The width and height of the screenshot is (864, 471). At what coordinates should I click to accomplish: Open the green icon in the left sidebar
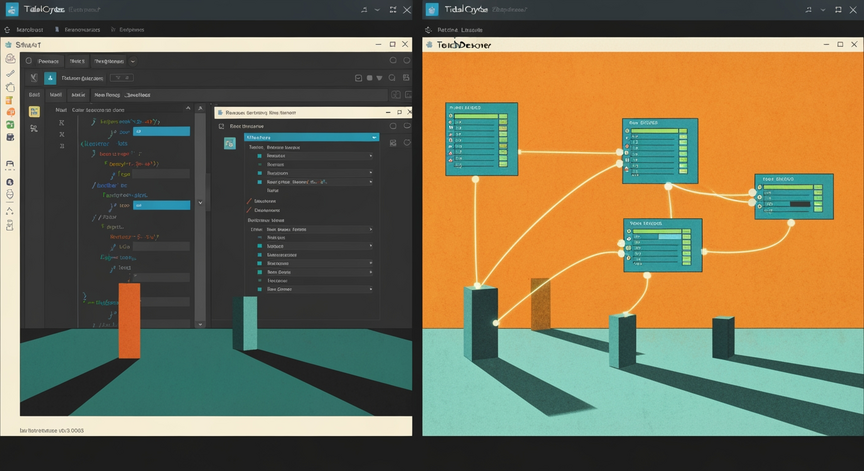tap(10, 125)
